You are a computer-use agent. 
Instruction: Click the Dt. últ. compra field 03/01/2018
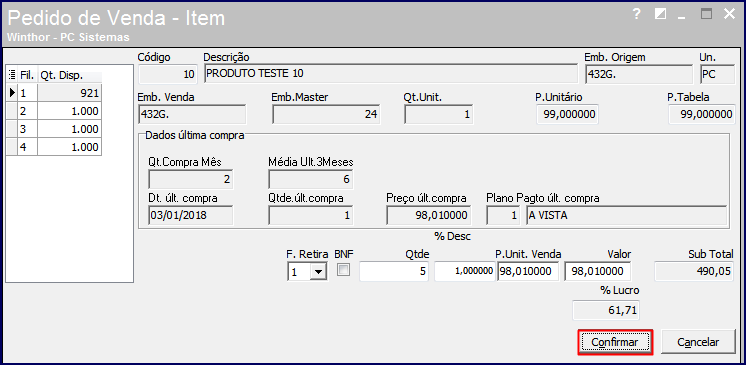point(191,215)
